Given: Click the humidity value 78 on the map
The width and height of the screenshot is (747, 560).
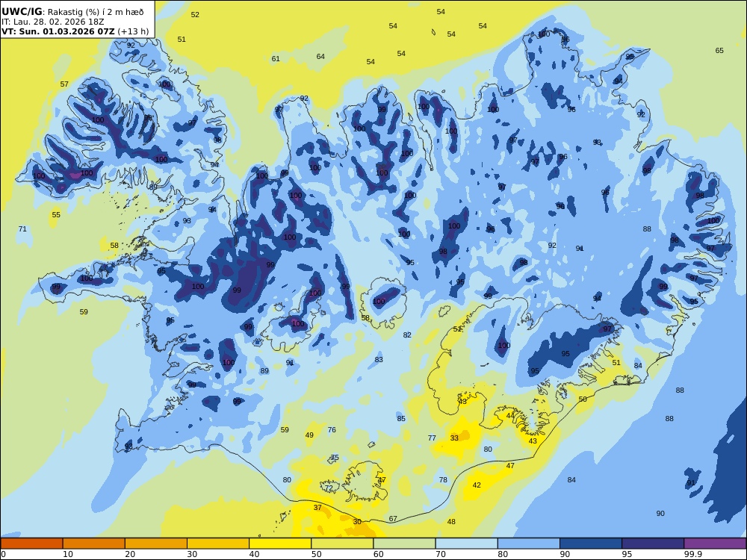Looking at the screenshot, I should [444, 480].
